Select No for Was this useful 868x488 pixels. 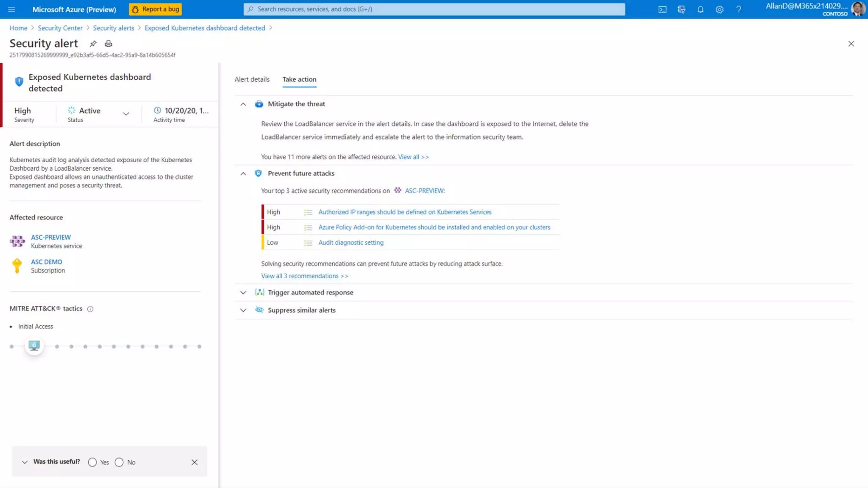(119, 462)
